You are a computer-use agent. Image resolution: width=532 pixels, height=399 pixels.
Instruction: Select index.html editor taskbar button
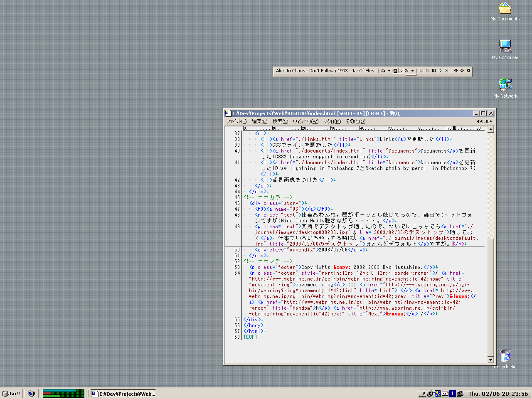tap(124, 394)
